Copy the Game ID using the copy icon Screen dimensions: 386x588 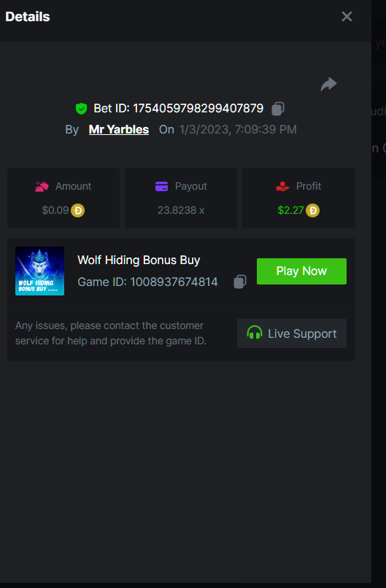coord(240,282)
